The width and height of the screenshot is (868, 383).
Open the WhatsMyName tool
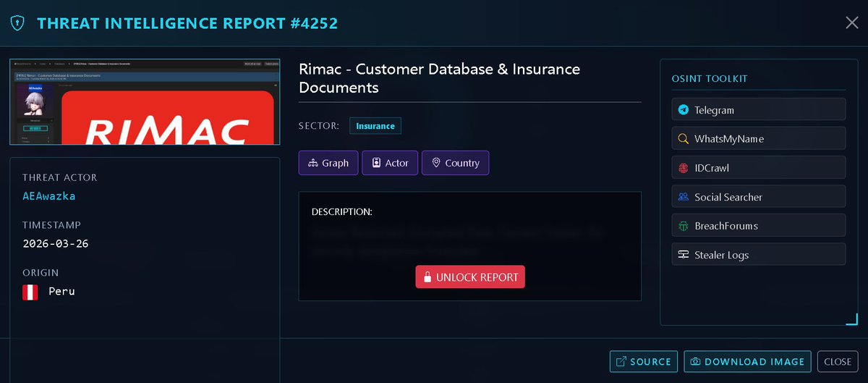click(758, 138)
